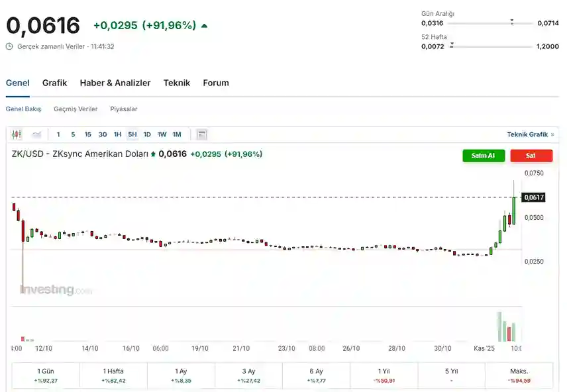
Task: Select the 1 Hafta performance range
Action: click(113, 375)
